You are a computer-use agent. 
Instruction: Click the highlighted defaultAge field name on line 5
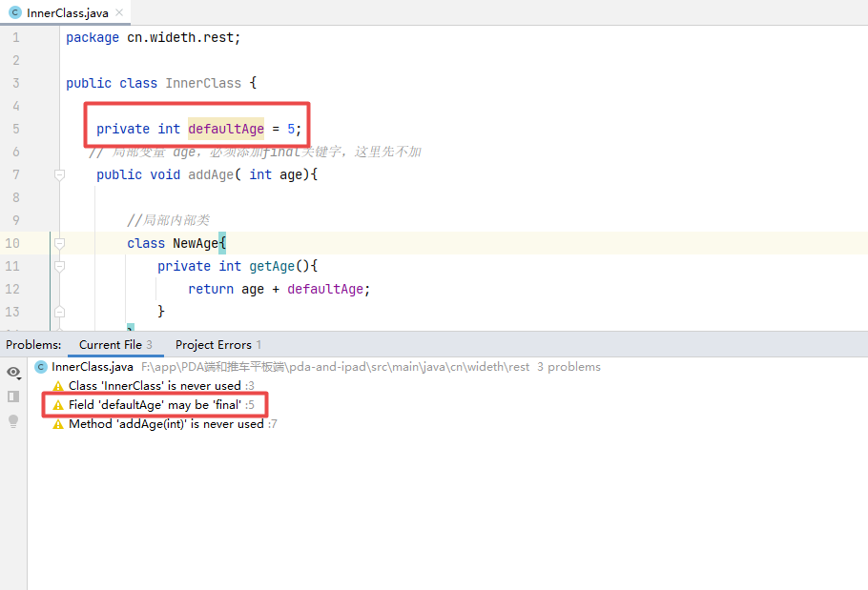226,129
